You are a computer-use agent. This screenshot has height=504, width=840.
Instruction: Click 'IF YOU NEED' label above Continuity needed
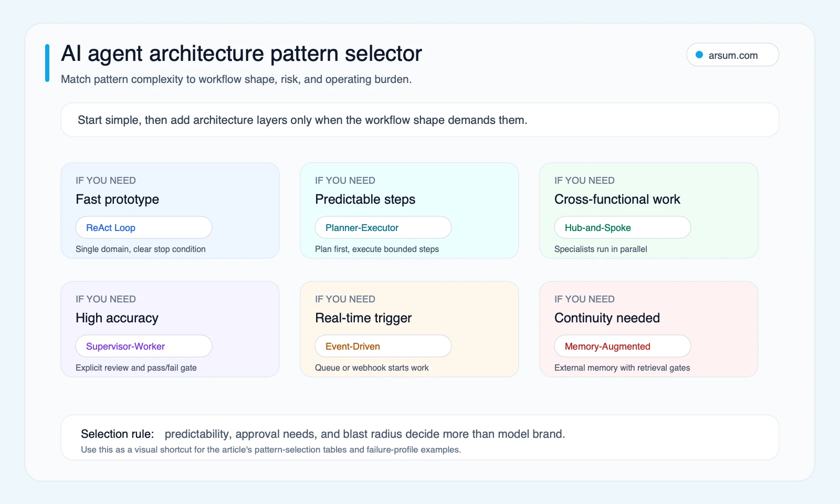pyautogui.click(x=584, y=299)
